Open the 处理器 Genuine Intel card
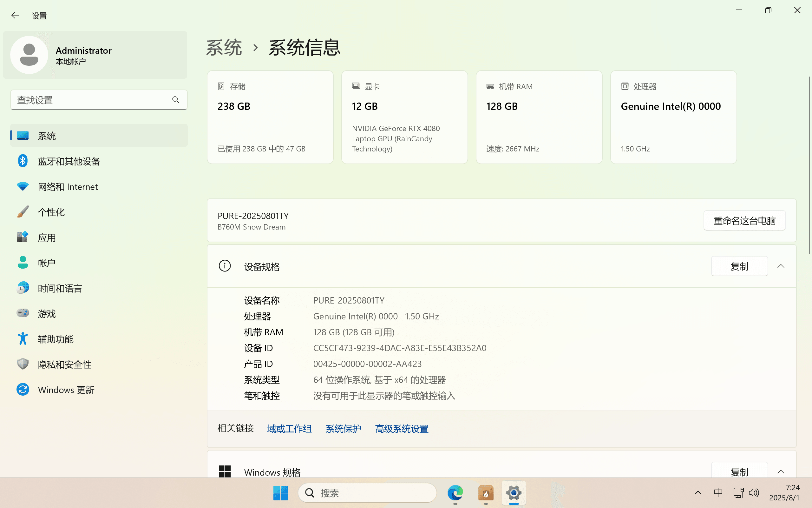This screenshot has width=812, height=508. point(673,117)
